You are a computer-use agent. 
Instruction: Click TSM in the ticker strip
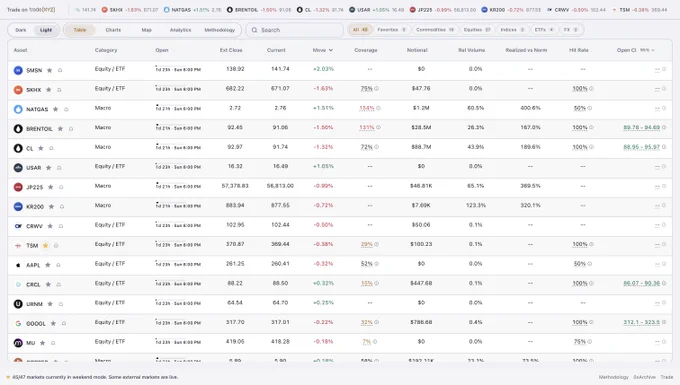click(x=640, y=10)
